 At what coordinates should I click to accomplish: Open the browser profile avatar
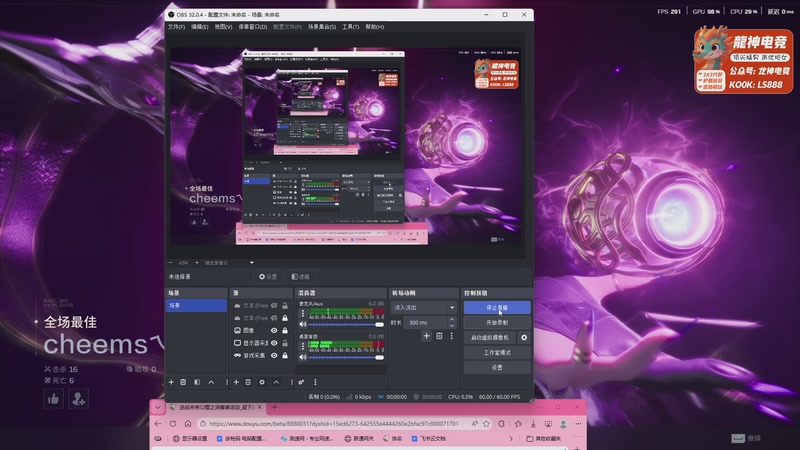coord(563,424)
